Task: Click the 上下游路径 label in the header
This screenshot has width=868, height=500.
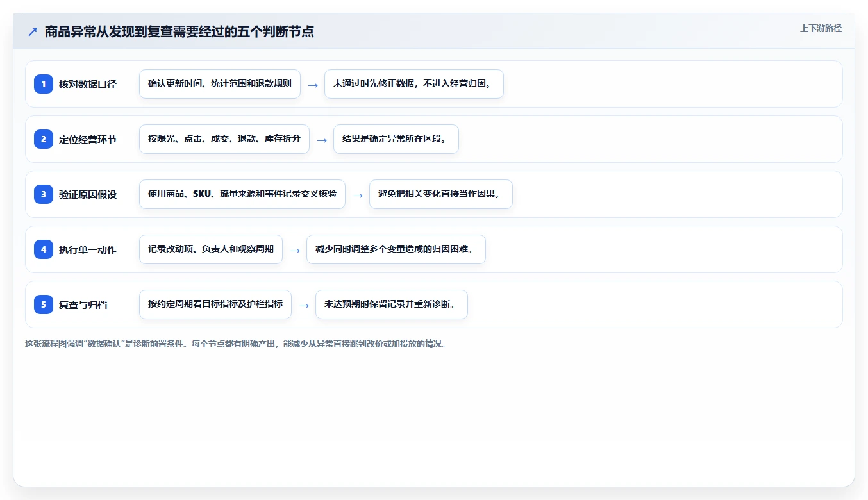Action: (x=821, y=28)
